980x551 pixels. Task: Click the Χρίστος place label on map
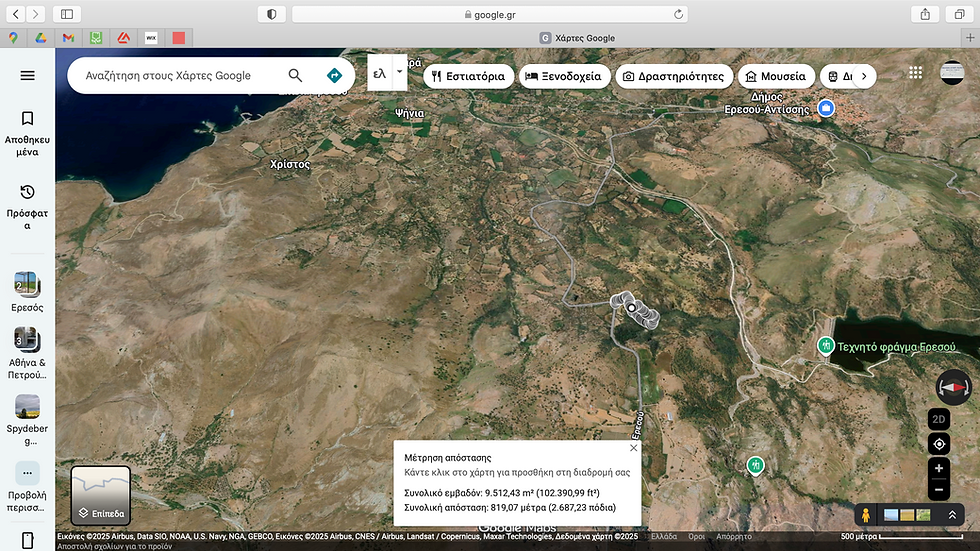pyautogui.click(x=289, y=164)
